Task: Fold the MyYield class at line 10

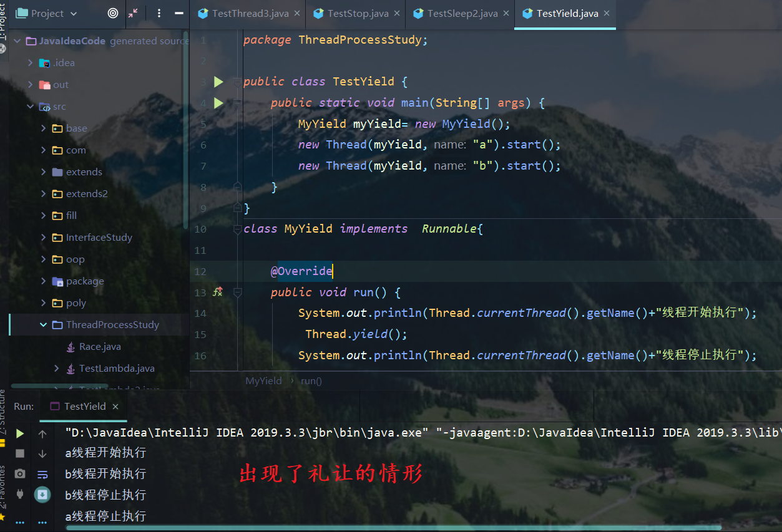Action: [237, 229]
